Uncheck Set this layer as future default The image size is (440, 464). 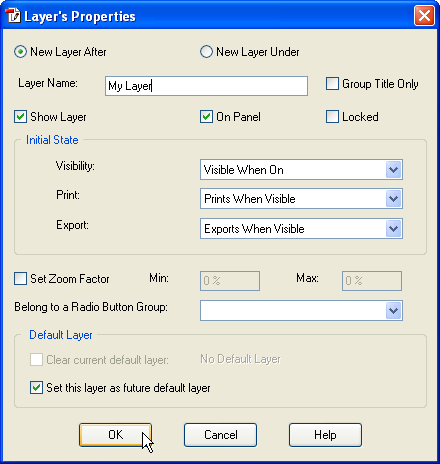pyautogui.click(x=36, y=388)
